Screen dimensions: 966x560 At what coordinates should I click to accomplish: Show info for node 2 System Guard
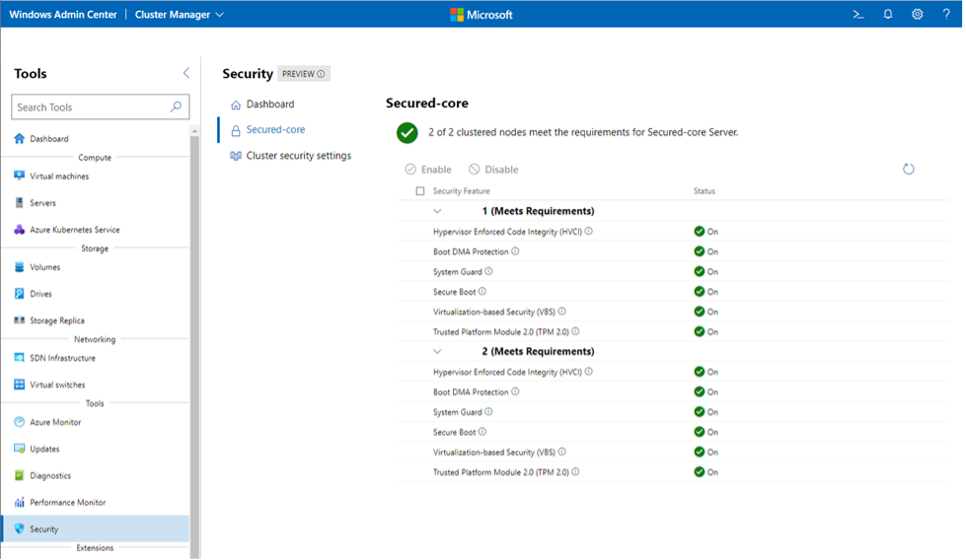(488, 412)
